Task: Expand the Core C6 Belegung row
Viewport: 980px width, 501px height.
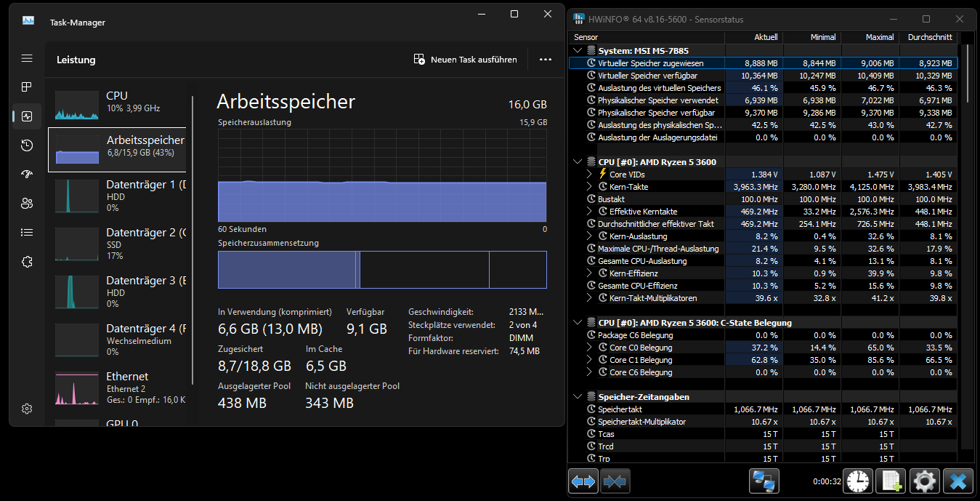Action: [589, 372]
